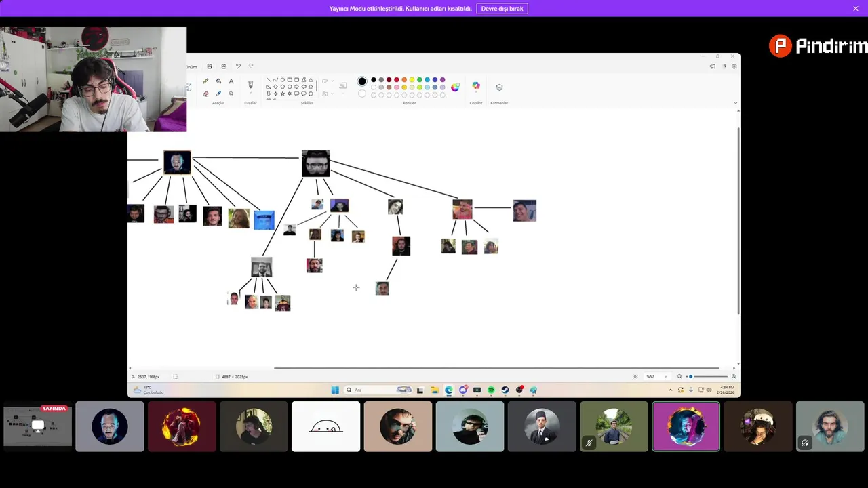Click the Share icon in Paint title bar
The height and width of the screenshot is (488, 868).
[224, 66]
